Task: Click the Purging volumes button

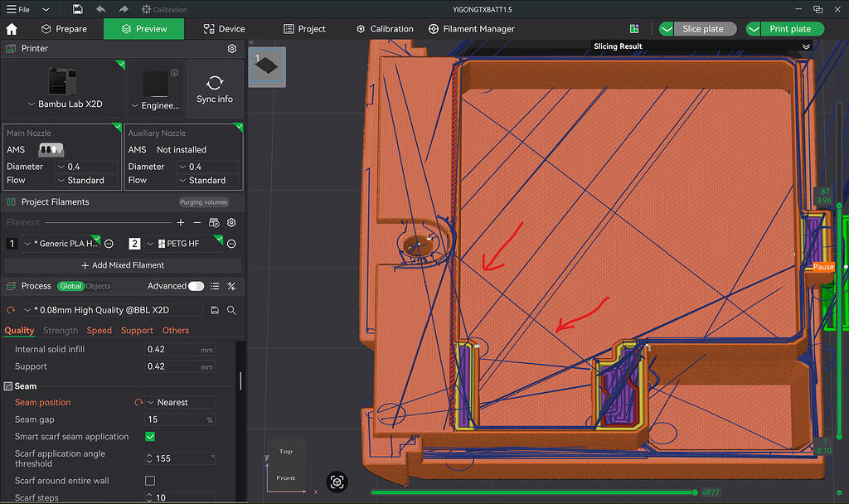Action: point(204,202)
